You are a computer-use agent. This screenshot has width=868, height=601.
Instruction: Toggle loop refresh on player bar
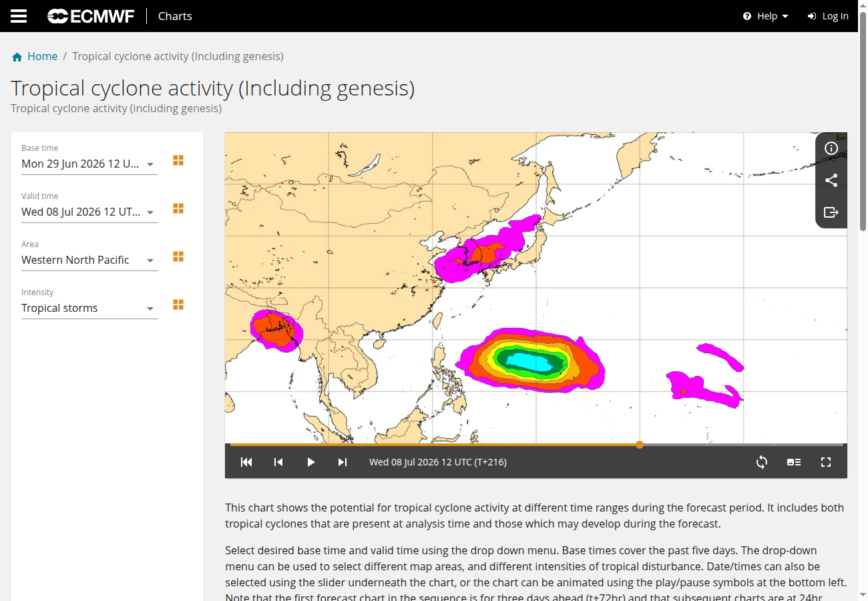tap(762, 462)
